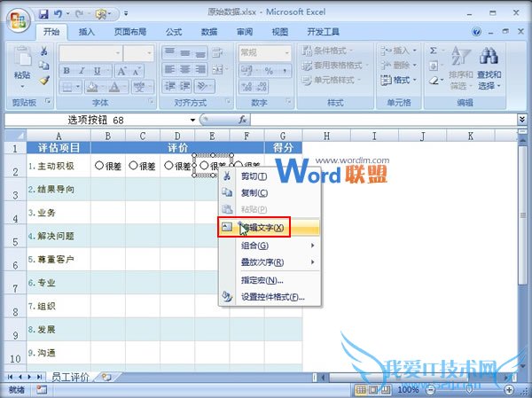Viewport: 532px width, 398px height.
Task: Click the percent style icon
Action: [269, 71]
